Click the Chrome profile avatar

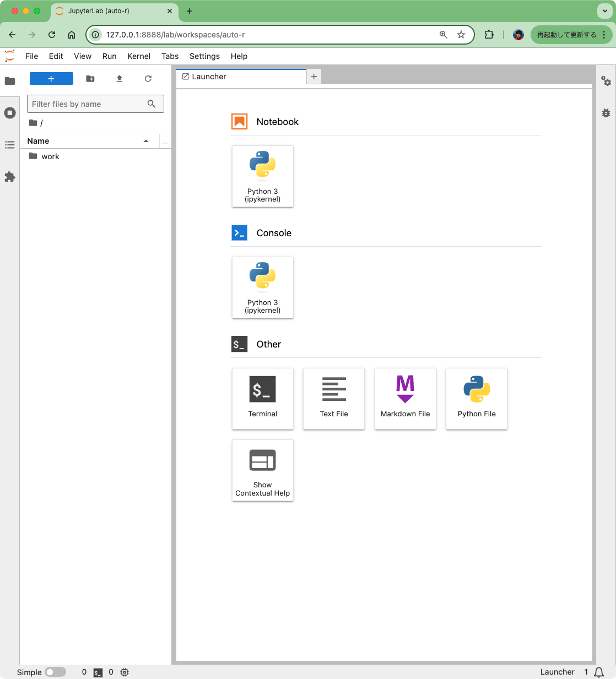click(x=518, y=35)
